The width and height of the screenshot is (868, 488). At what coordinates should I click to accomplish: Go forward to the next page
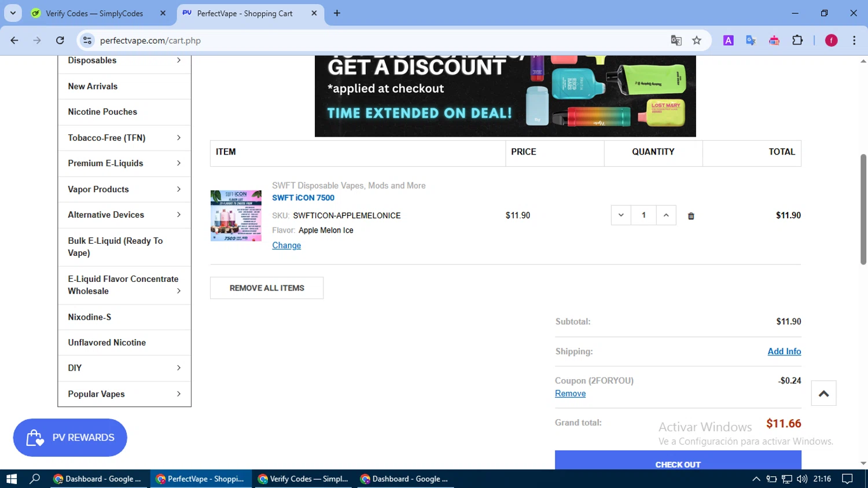[x=37, y=41]
